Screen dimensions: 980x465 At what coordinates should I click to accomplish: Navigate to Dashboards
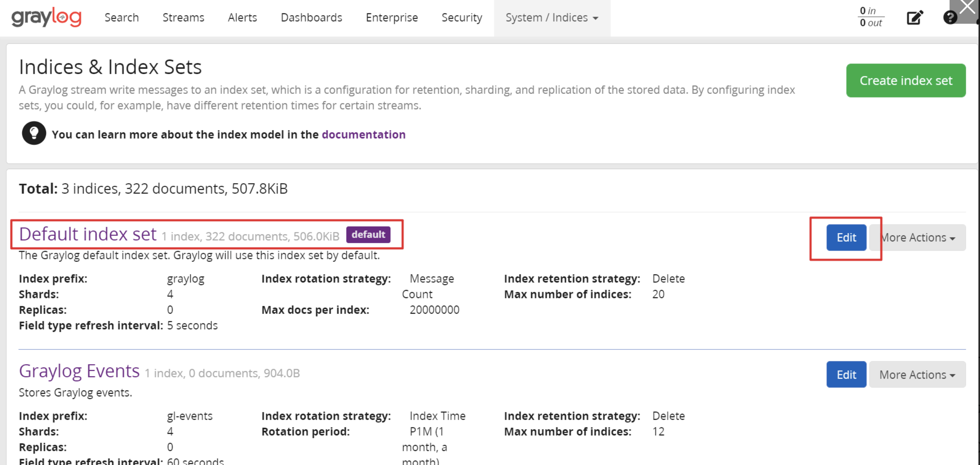coord(311,17)
